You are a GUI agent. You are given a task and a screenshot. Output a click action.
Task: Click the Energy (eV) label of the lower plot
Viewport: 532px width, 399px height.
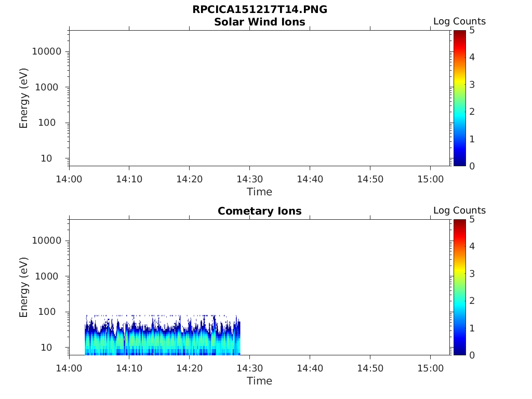[23, 287]
